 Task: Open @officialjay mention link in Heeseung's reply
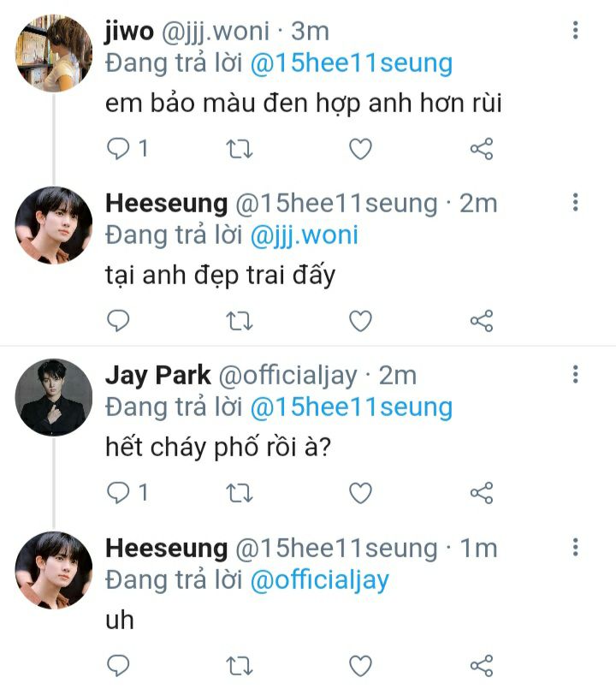click(319, 579)
